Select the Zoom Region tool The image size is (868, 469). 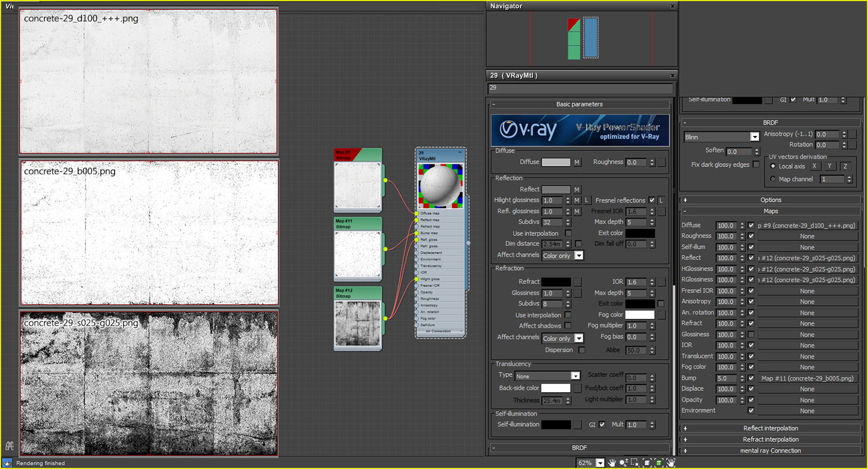635,463
